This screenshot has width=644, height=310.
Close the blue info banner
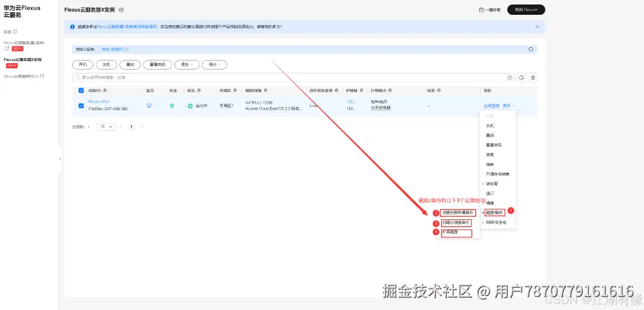coord(537,26)
